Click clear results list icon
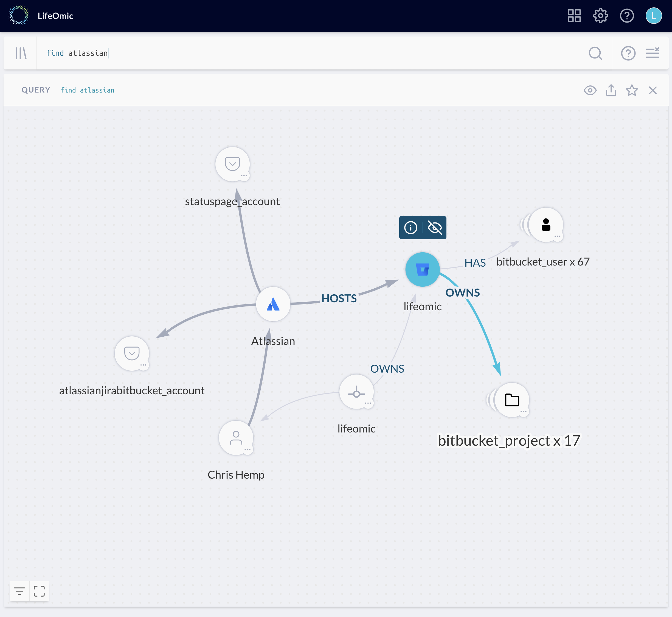Screen dimensions: 672x617 (x=652, y=53)
